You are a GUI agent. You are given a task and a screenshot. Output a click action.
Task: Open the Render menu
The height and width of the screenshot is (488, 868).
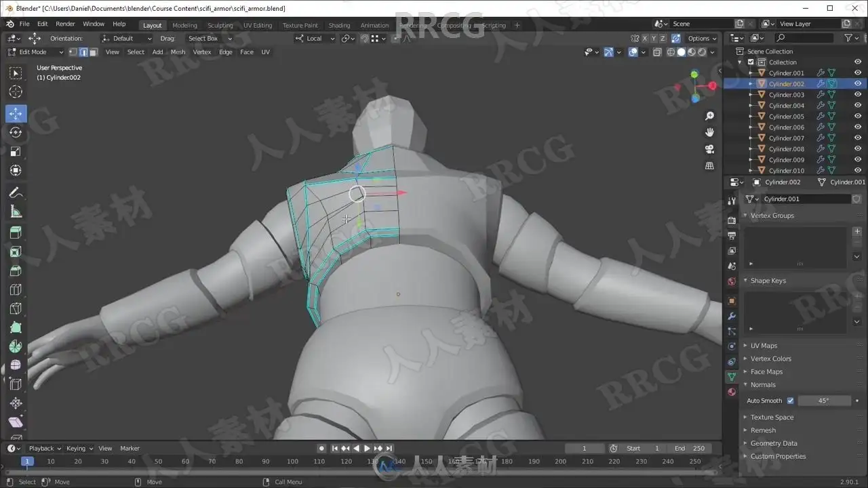65,24
